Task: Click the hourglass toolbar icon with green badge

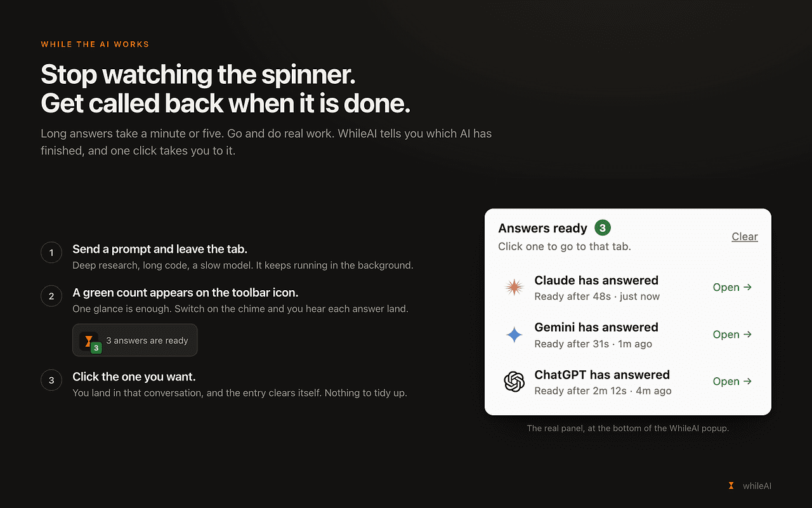Action: (89, 342)
